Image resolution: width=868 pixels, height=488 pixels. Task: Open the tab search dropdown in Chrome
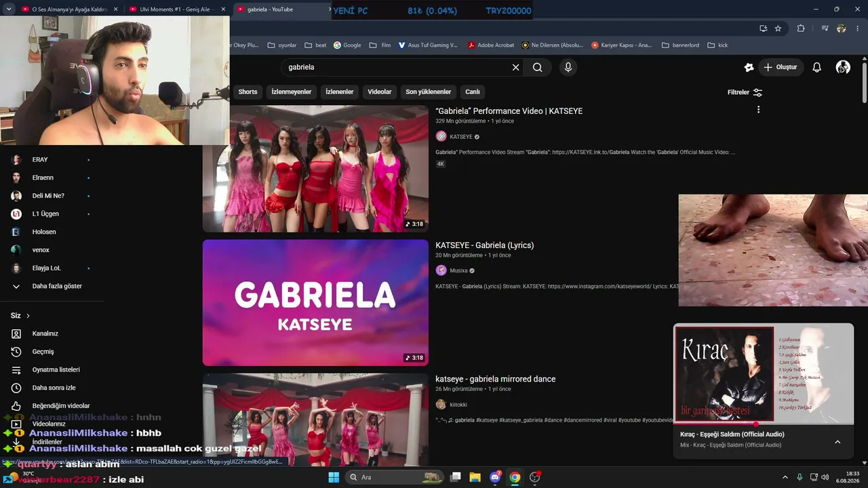9,9
